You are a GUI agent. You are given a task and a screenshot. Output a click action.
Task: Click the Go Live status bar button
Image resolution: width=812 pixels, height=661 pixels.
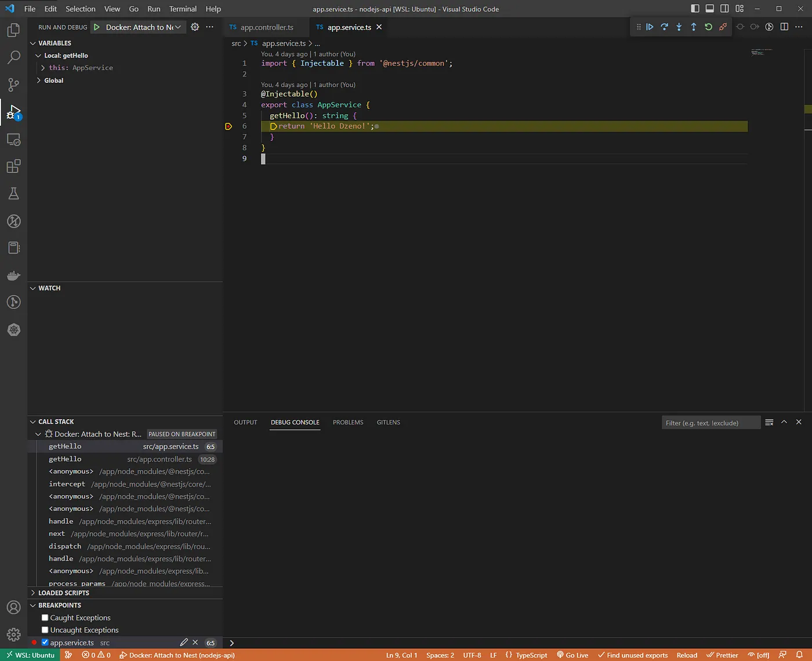pos(572,655)
